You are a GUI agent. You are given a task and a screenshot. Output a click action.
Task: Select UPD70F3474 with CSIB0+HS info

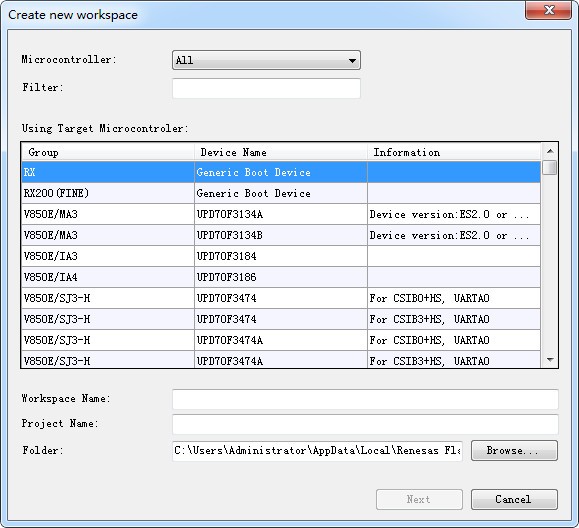(281, 298)
